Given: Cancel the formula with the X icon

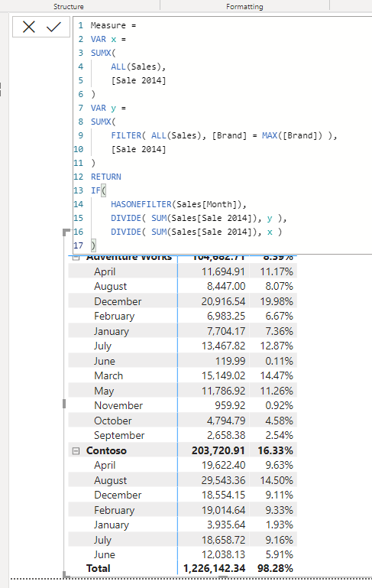Looking at the screenshot, I should (x=29, y=27).
